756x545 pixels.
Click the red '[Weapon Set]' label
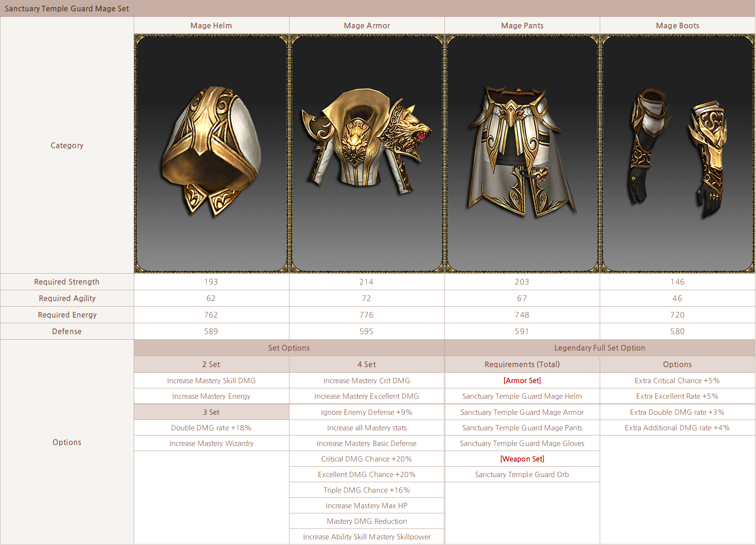522,459
